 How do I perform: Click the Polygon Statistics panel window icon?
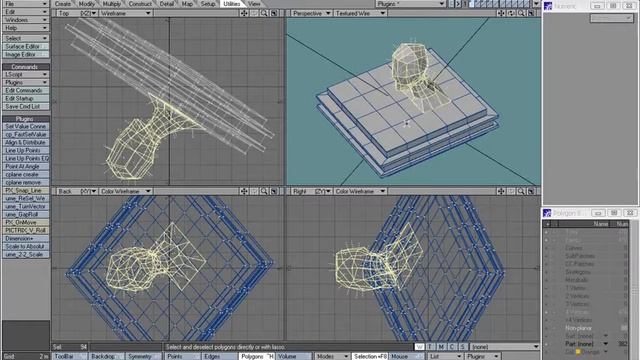[547, 213]
